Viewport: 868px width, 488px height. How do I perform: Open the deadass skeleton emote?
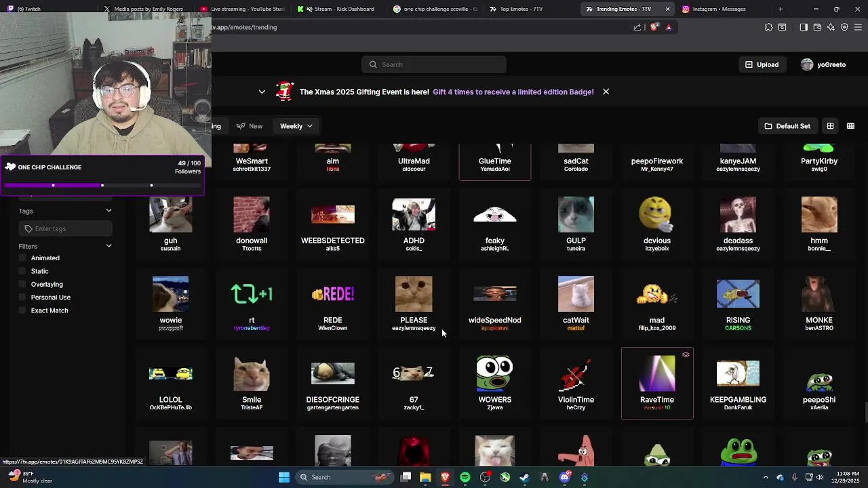(x=738, y=224)
